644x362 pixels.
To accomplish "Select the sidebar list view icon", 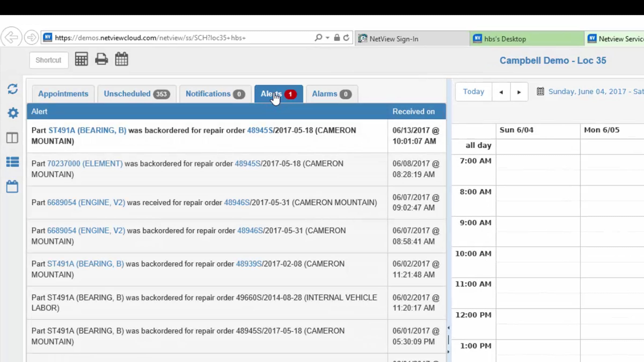I will [x=13, y=162].
